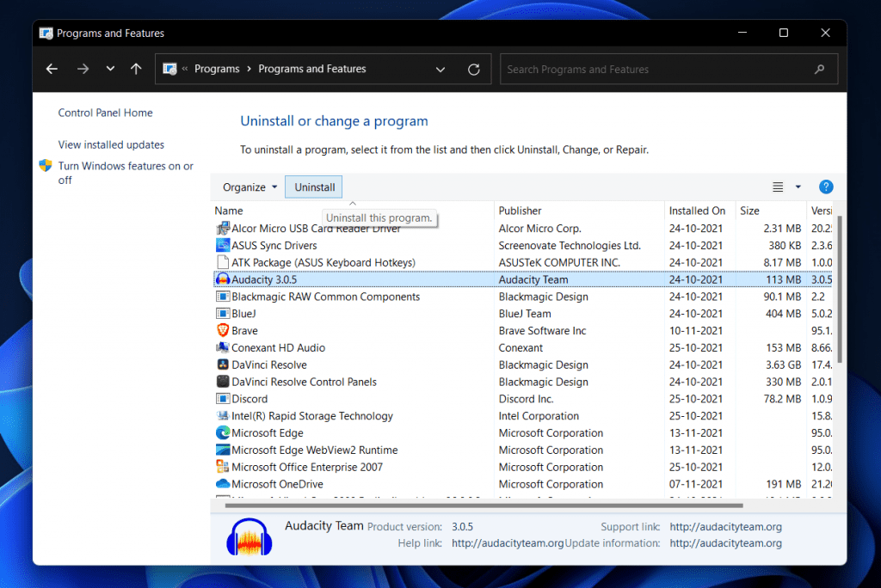Click the Audacity logo in the details pane
The height and width of the screenshot is (588, 881).
249,535
